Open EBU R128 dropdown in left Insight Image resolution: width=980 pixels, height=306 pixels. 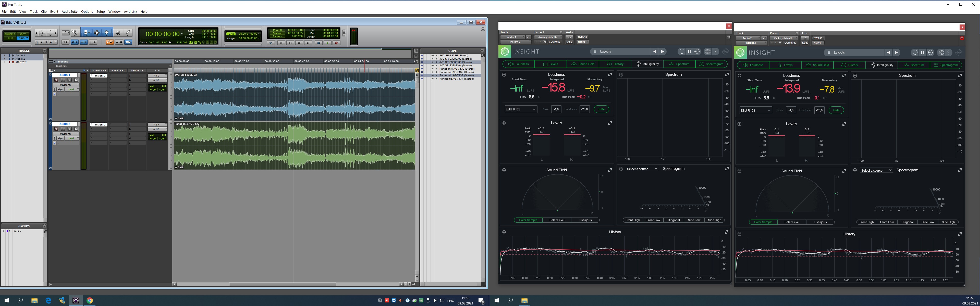[x=520, y=109]
